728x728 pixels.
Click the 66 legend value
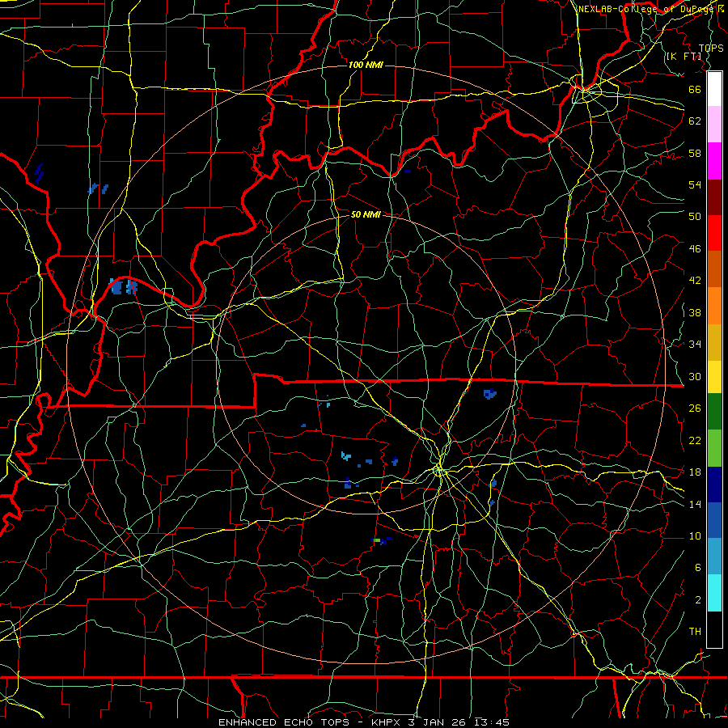[695, 89]
